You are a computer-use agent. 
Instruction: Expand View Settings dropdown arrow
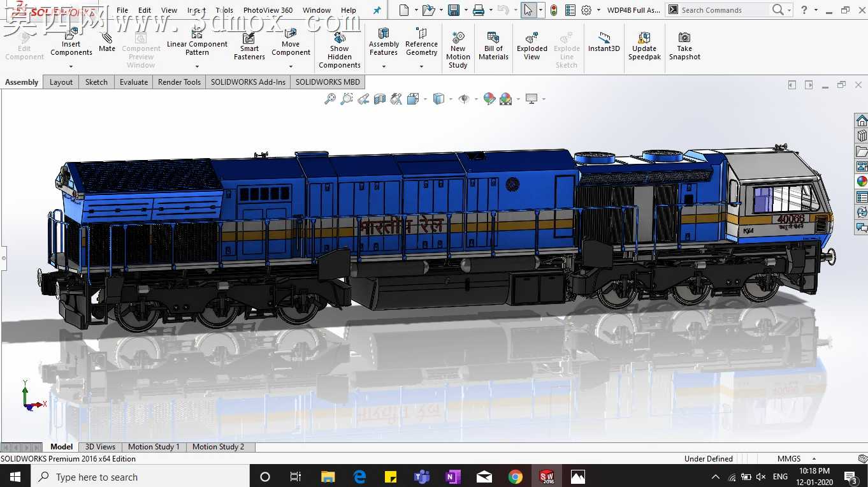544,99
